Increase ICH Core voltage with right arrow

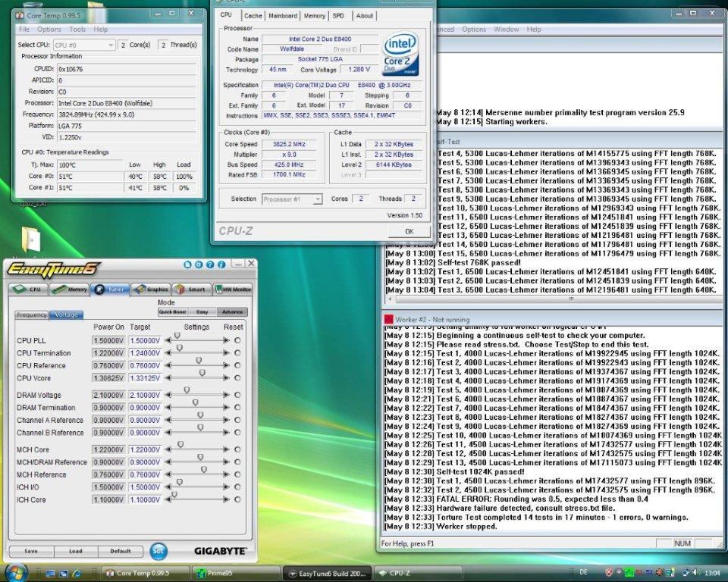(x=227, y=500)
